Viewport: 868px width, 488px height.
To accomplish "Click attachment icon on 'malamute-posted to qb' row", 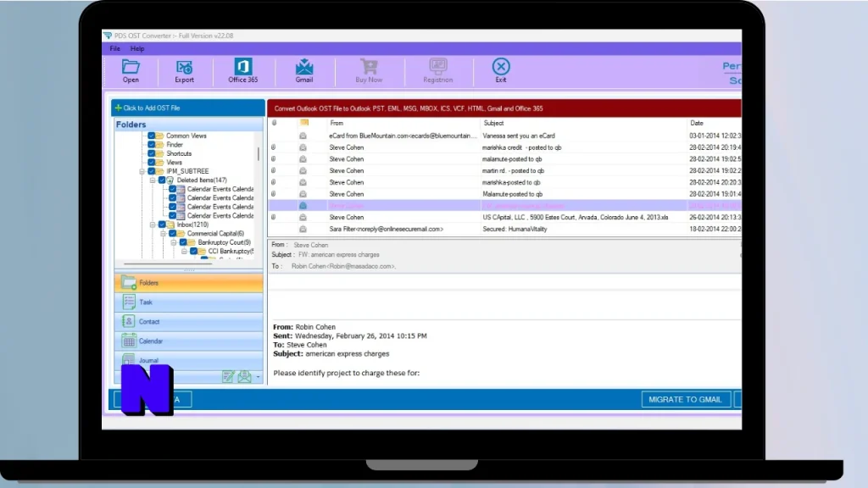I will [274, 159].
